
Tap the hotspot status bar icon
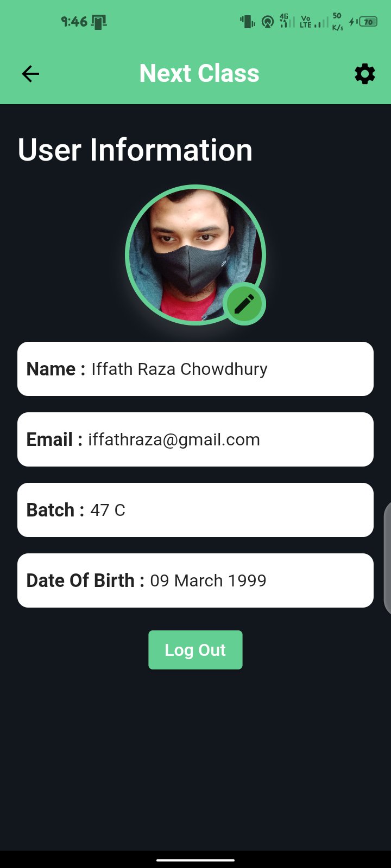click(x=267, y=22)
